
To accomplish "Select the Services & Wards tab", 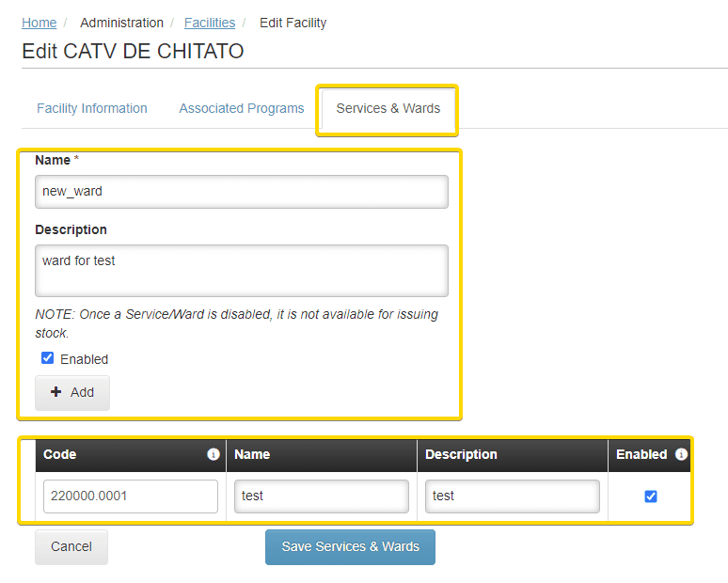I will click(388, 108).
